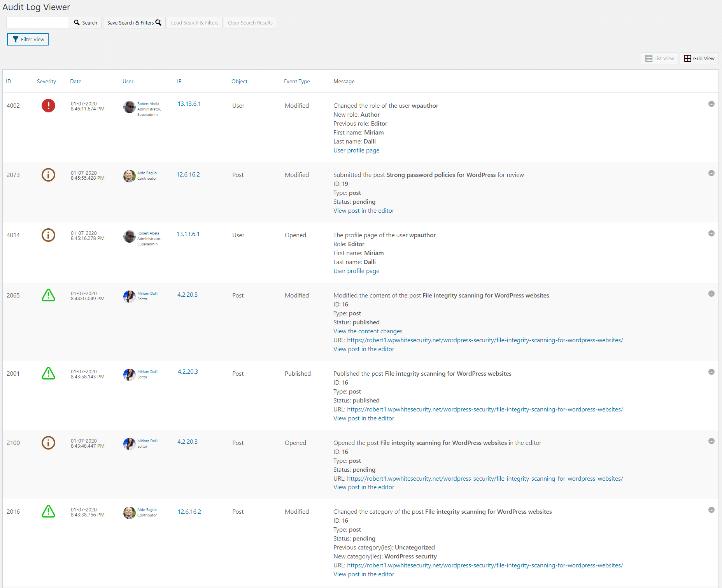The height and width of the screenshot is (588, 722).
Task: Open the more options icon for event 2001
Action: pos(711,372)
